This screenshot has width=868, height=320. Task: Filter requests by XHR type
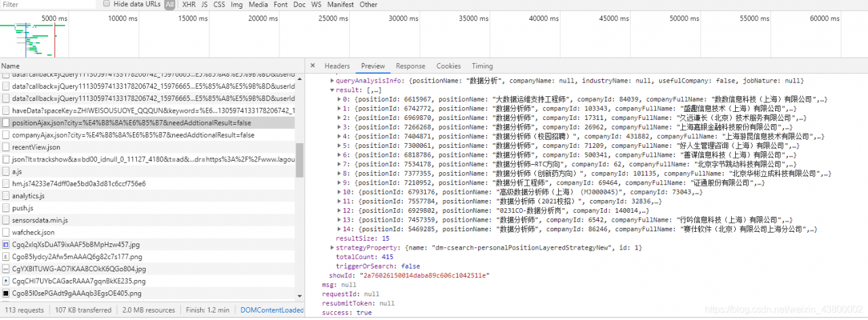[x=189, y=4]
